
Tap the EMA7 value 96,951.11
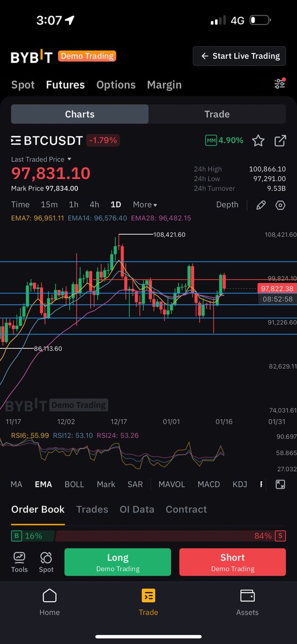pos(38,218)
